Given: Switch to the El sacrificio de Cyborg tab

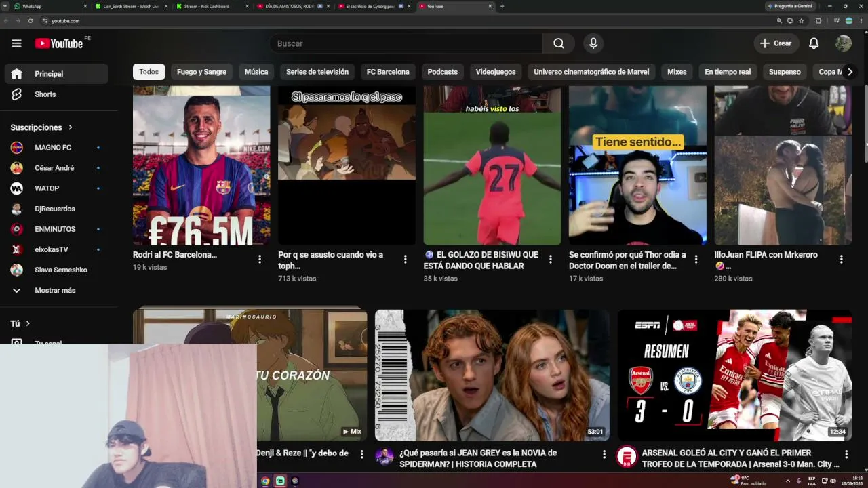Looking at the screenshot, I should click(x=374, y=6).
